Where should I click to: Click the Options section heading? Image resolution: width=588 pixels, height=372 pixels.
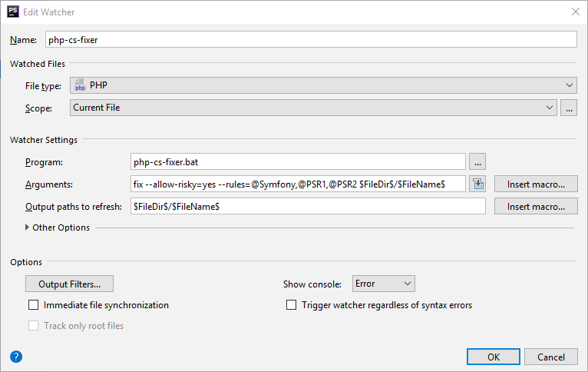[x=26, y=262]
